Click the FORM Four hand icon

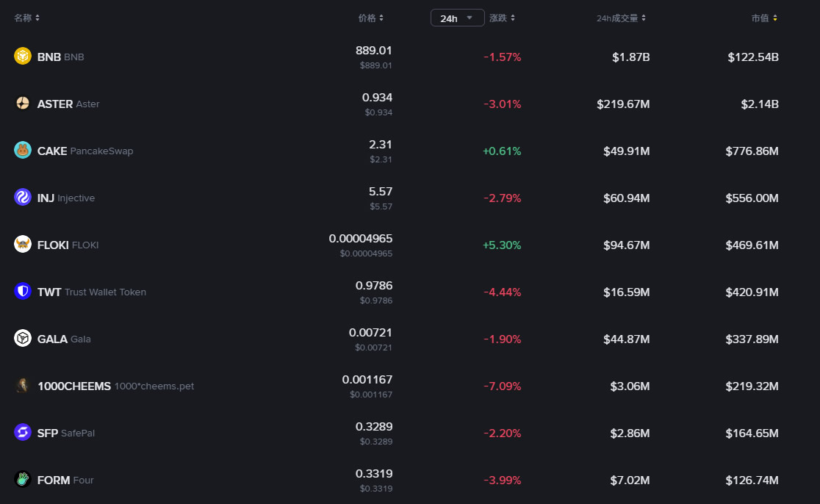[23, 480]
